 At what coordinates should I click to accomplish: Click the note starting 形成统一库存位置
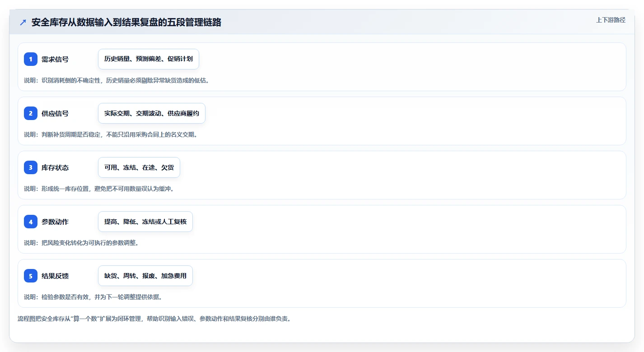99,189
